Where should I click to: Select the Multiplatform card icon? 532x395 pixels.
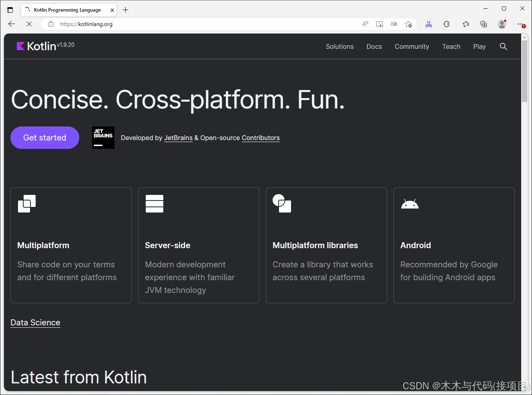click(x=26, y=203)
